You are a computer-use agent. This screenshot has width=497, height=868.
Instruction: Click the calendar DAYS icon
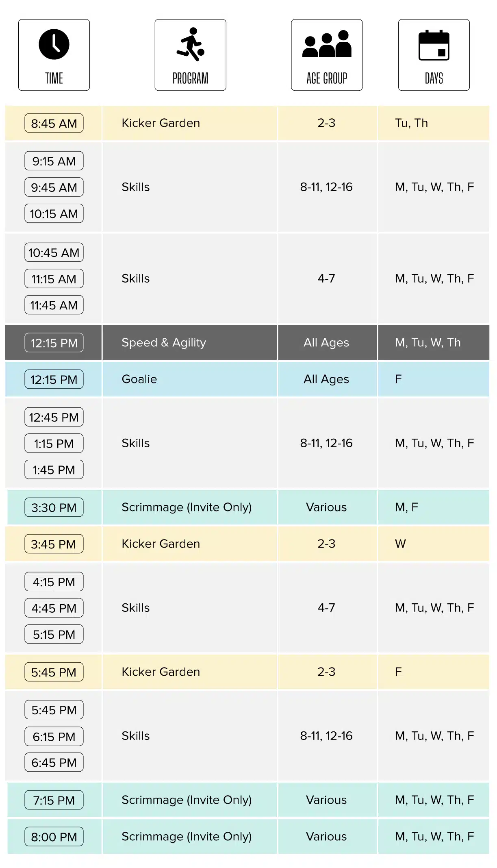(434, 45)
